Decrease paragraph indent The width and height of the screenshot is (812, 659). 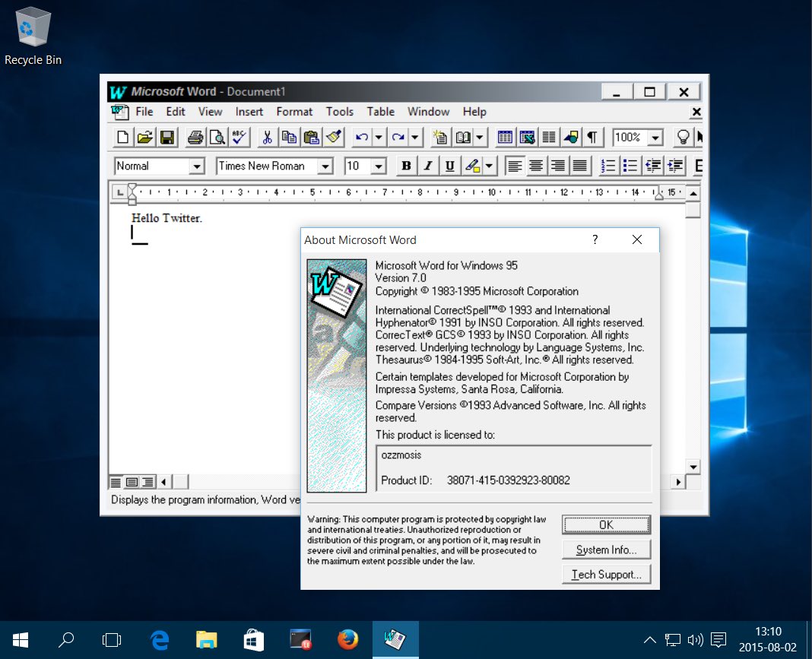(x=653, y=166)
